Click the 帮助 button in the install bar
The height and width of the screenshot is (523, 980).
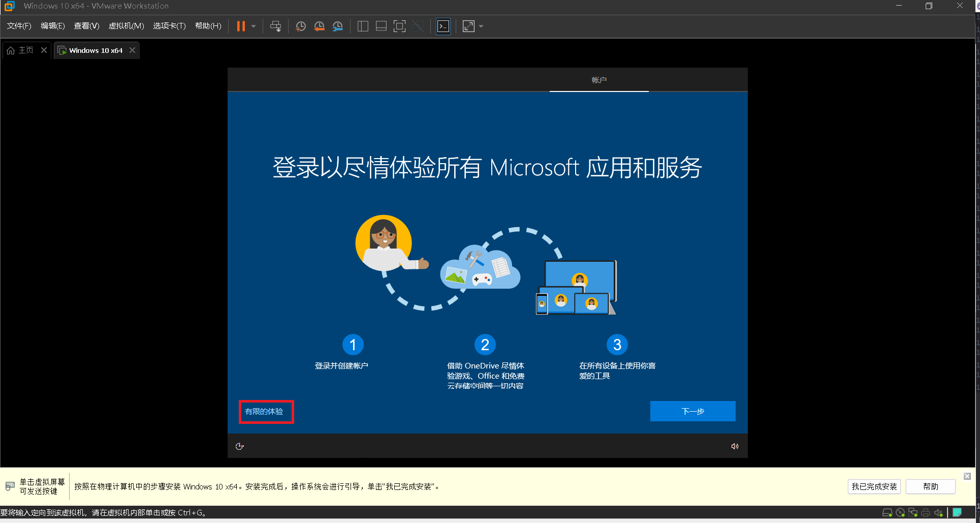(x=930, y=486)
